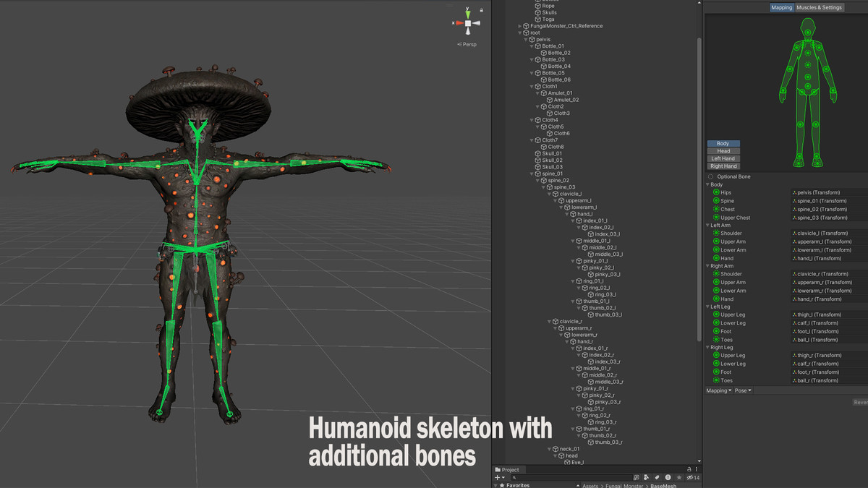Viewport: 868px width, 488px height.
Task: Click the Persp projection label in Scene view
Action: point(468,44)
